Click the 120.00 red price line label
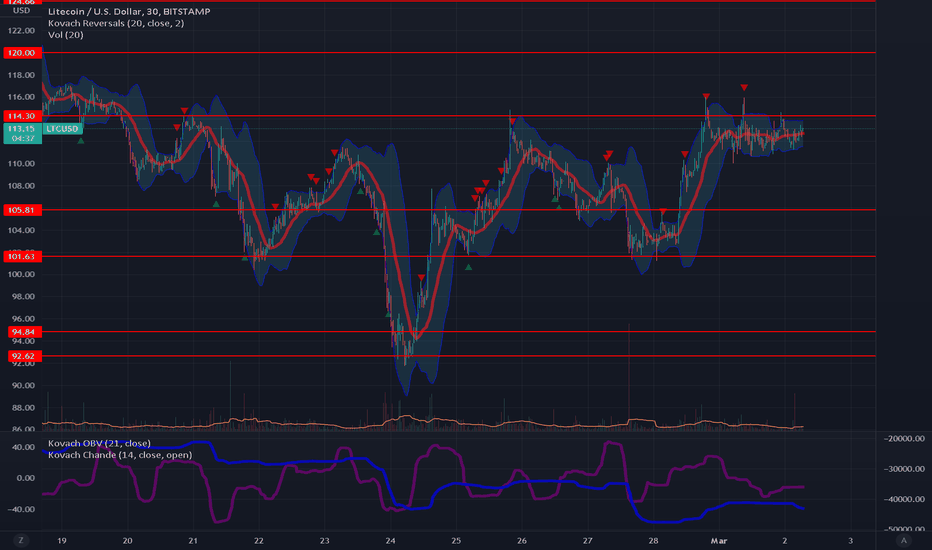 pos(21,53)
